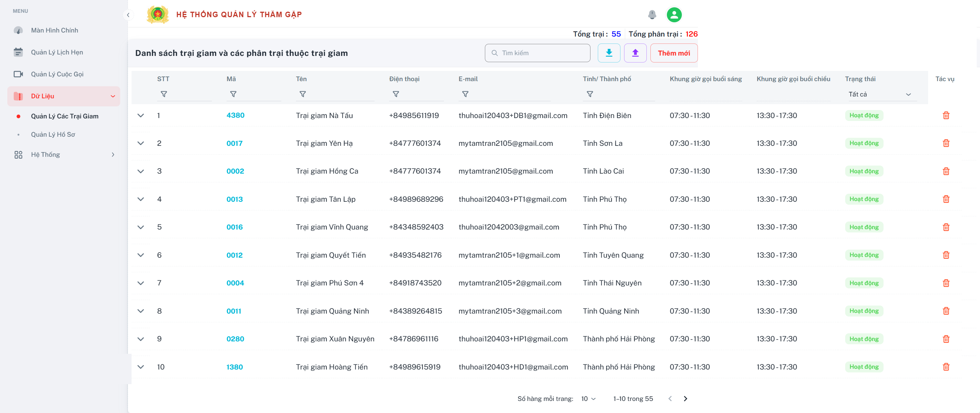Click the download button with the blue arrow
Image resolution: width=980 pixels, height=413 pixels.
tap(609, 53)
